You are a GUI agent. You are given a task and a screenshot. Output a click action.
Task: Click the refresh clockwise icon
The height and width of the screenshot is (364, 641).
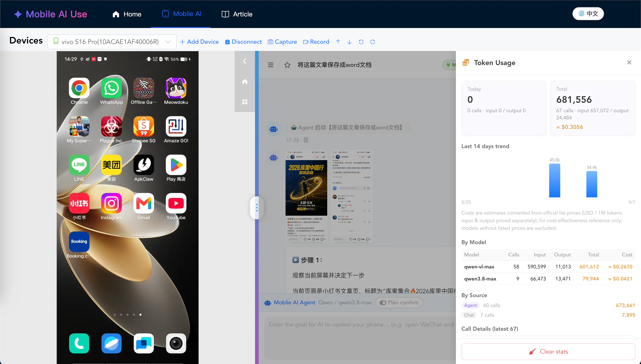373,42
